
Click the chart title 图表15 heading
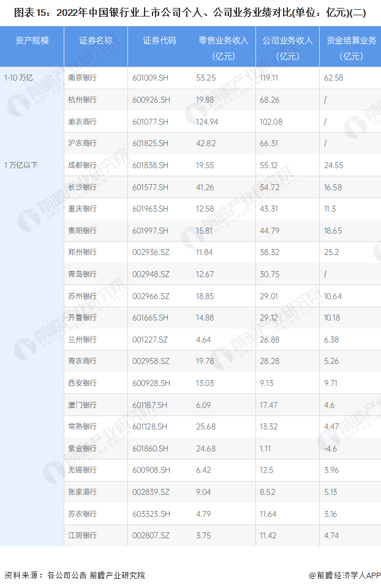point(190,13)
